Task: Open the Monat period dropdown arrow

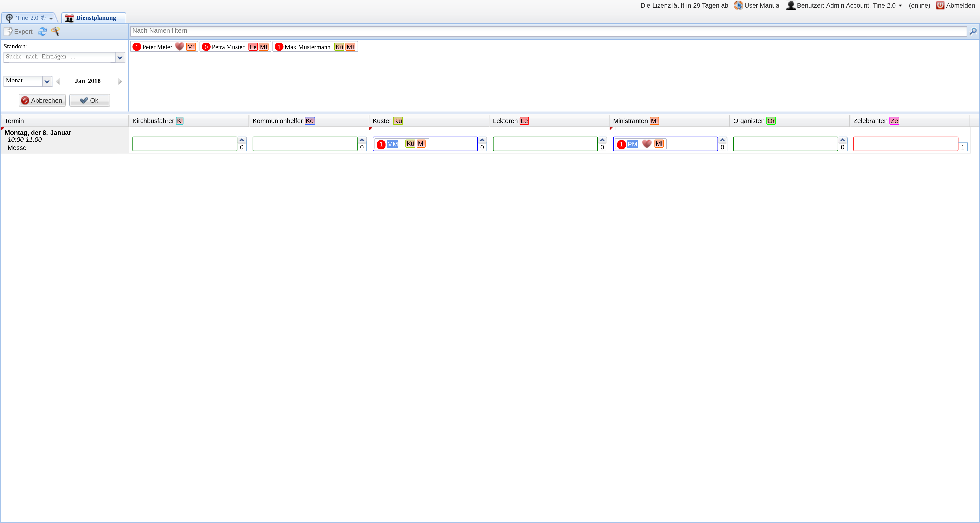Action: click(47, 81)
